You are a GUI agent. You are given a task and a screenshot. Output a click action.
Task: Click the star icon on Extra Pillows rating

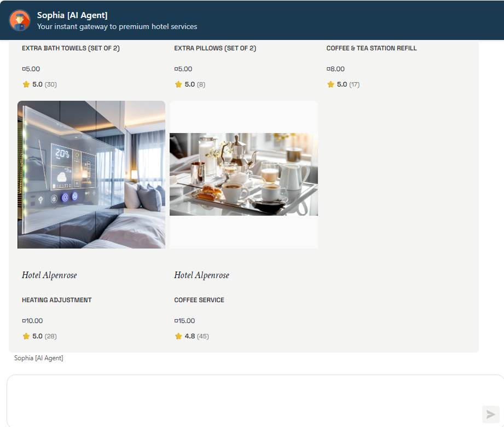178,84
